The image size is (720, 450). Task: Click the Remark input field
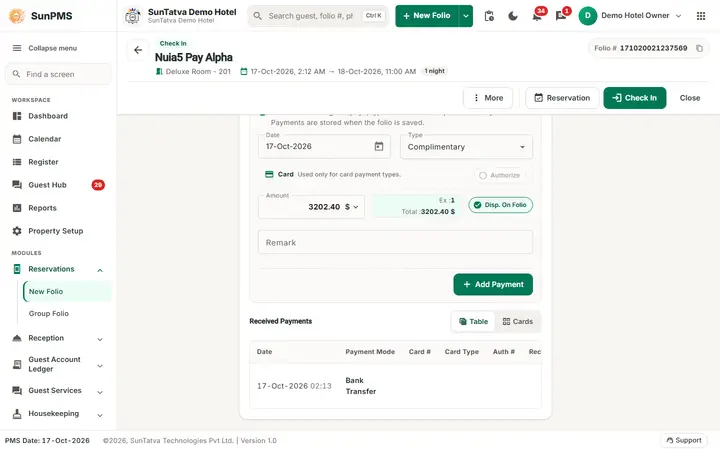[395, 242]
